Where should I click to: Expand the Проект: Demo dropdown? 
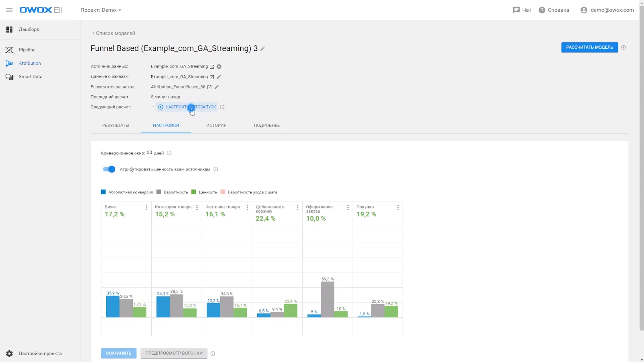click(x=101, y=10)
